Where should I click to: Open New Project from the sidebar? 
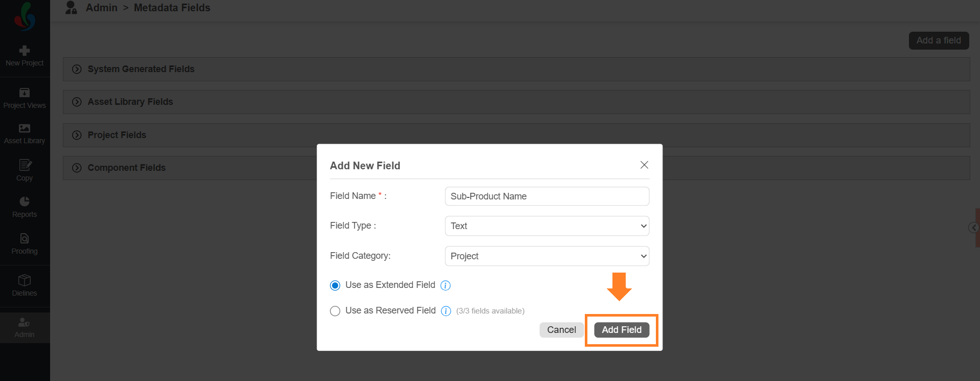point(25,56)
